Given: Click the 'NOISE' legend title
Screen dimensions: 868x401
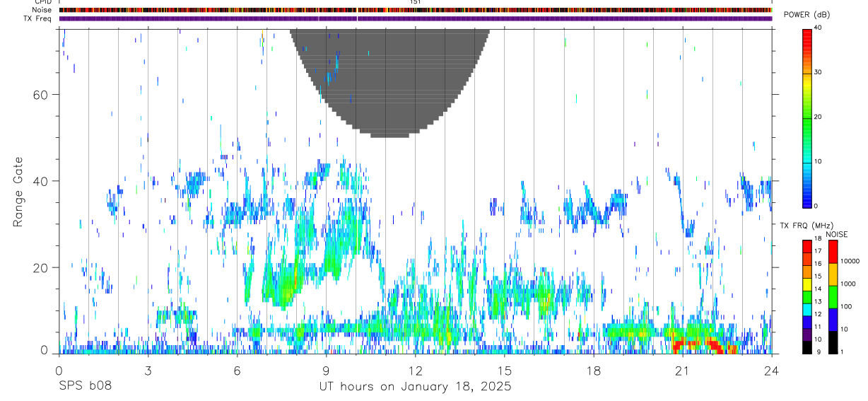Looking at the screenshot, I should (x=835, y=234).
